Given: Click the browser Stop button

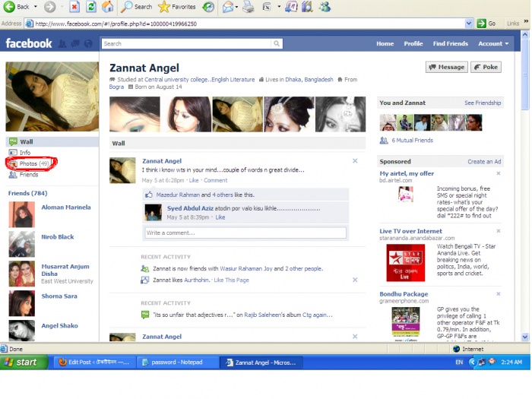Looking at the screenshot, I should point(74,7).
